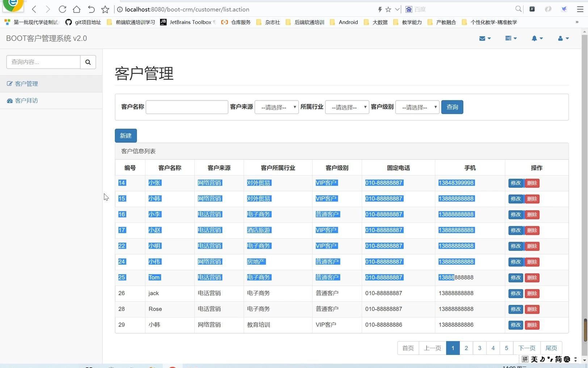Open the 教学能力 bookmark folder
This screenshot has height=368, width=588.
408,22
